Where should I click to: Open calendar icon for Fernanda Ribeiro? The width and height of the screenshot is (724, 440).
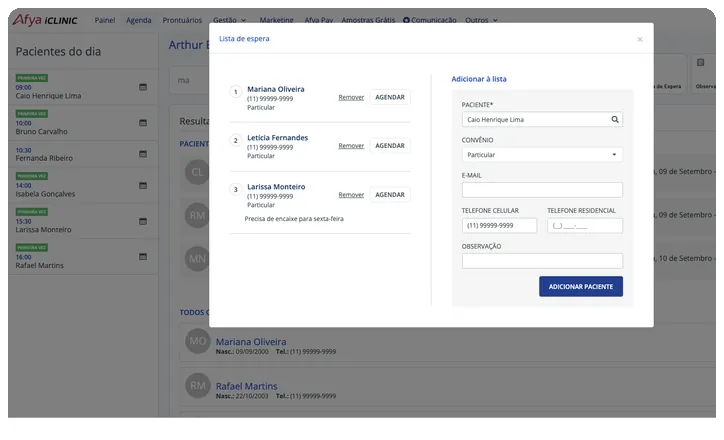(x=143, y=154)
